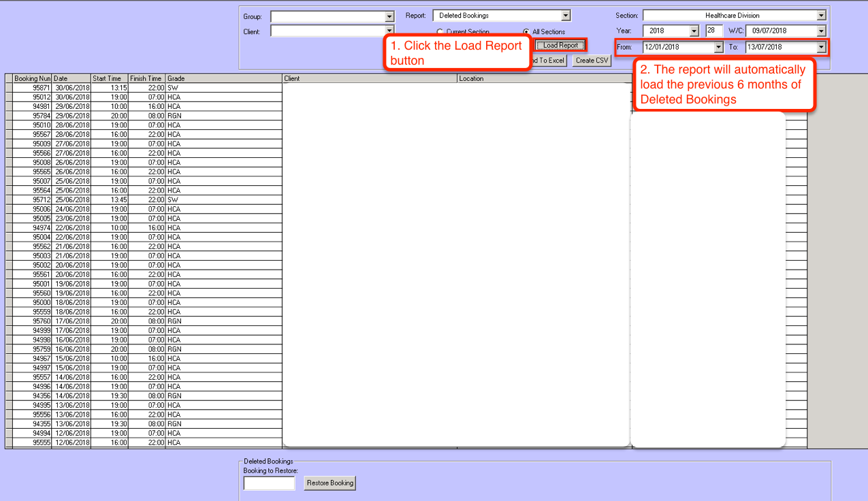Open the Group dropdown
The height and width of the screenshot is (501, 868).
pos(389,16)
